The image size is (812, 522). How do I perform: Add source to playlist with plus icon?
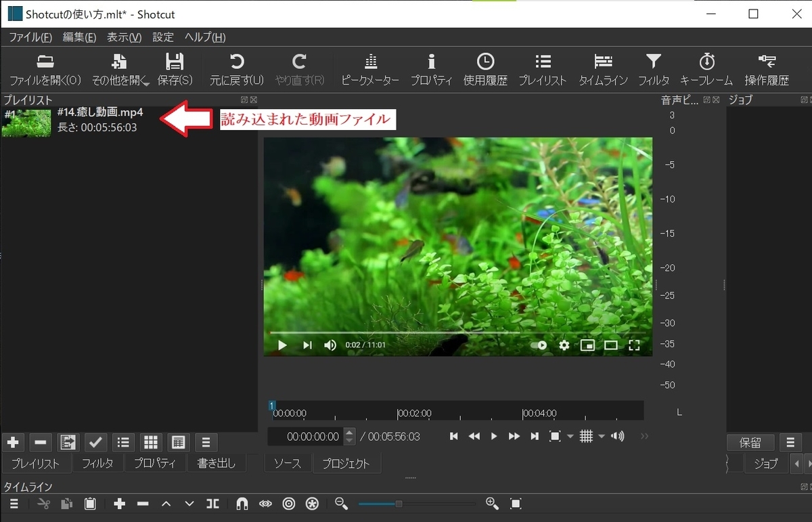pos(13,443)
